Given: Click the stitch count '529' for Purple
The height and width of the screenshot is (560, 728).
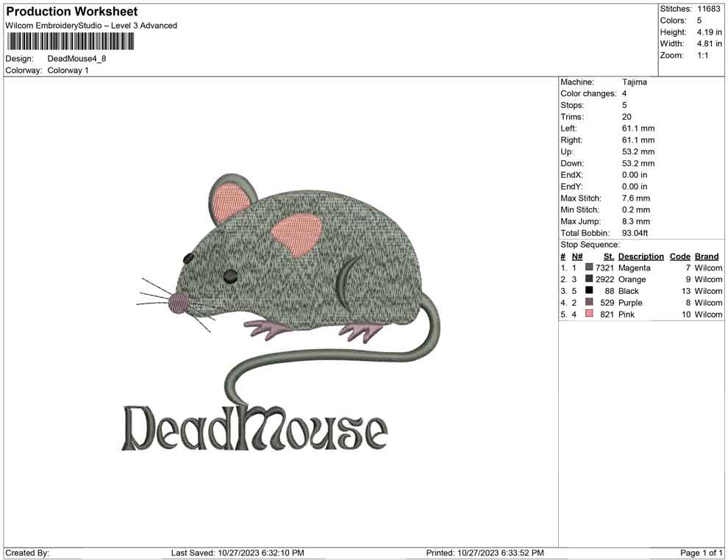Looking at the screenshot, I should tap(607, 303).
